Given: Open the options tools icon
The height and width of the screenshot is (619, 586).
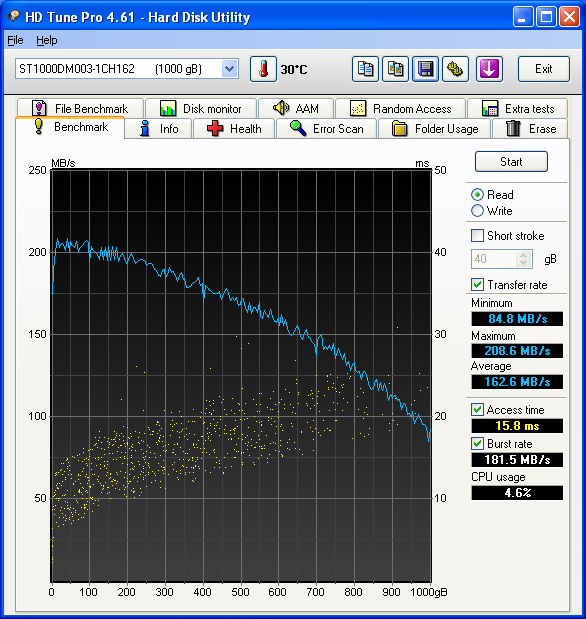Looking at the screenshot, I should pos(455,69).
